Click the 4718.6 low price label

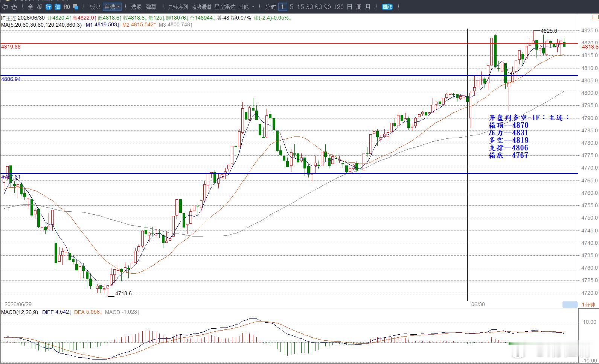123,293
